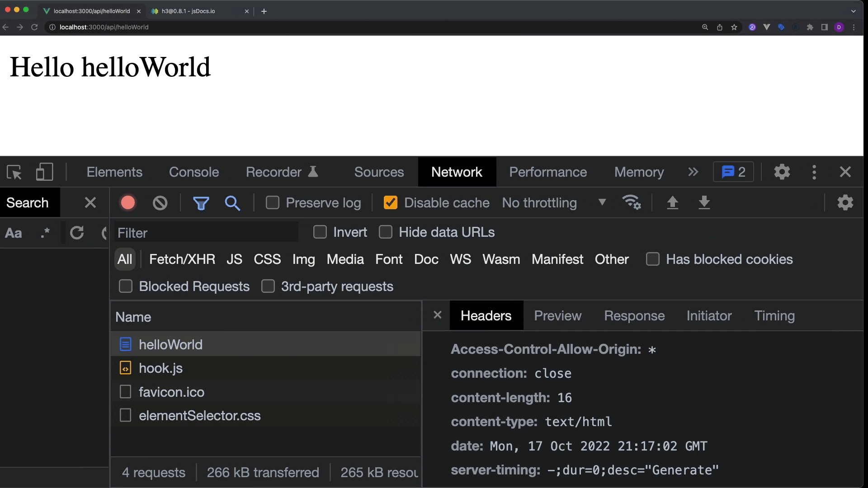Open the No throttling dropdown
The image size is (868, 488).
554,202
